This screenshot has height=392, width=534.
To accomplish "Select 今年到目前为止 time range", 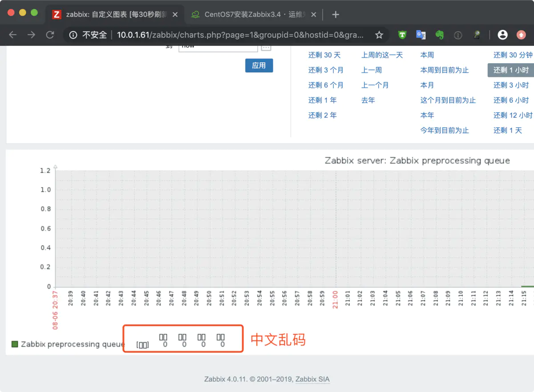I will pyautogui.click(x=445, y=131).
